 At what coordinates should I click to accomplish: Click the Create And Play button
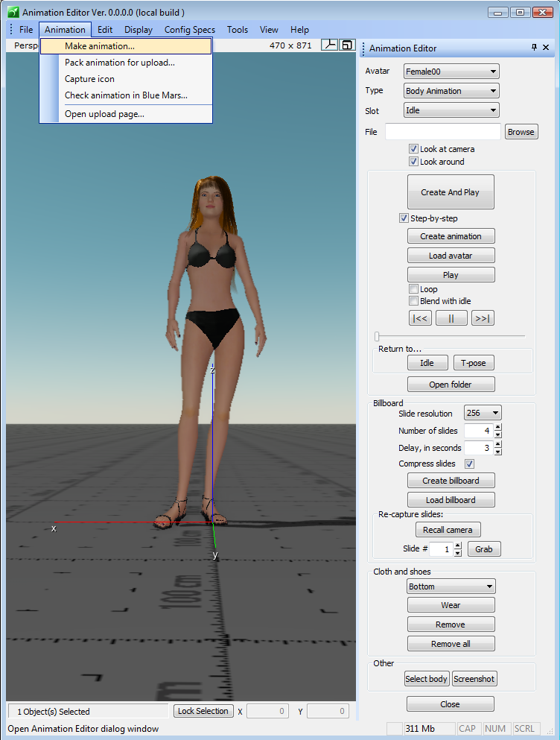click(x=451, y=192)
